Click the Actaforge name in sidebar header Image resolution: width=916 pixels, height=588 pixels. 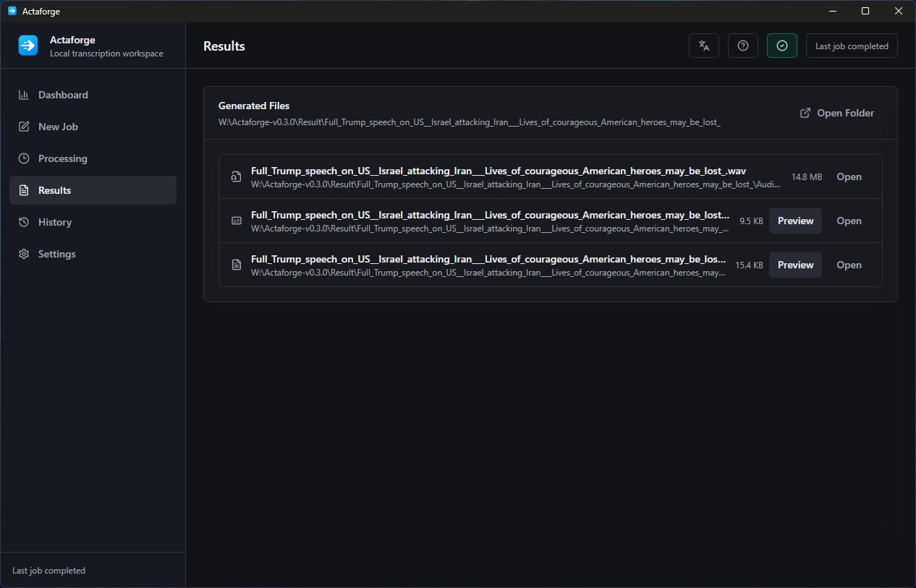point(72,40)
